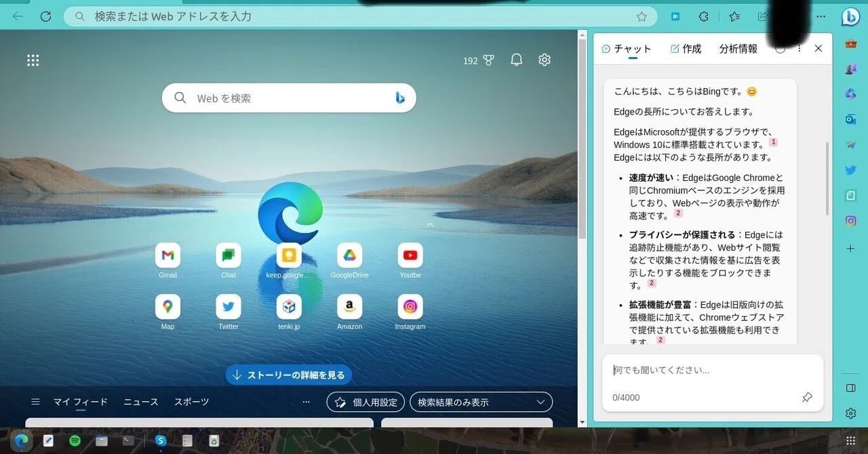Open Twitter in the Edge sidebar

850,170
